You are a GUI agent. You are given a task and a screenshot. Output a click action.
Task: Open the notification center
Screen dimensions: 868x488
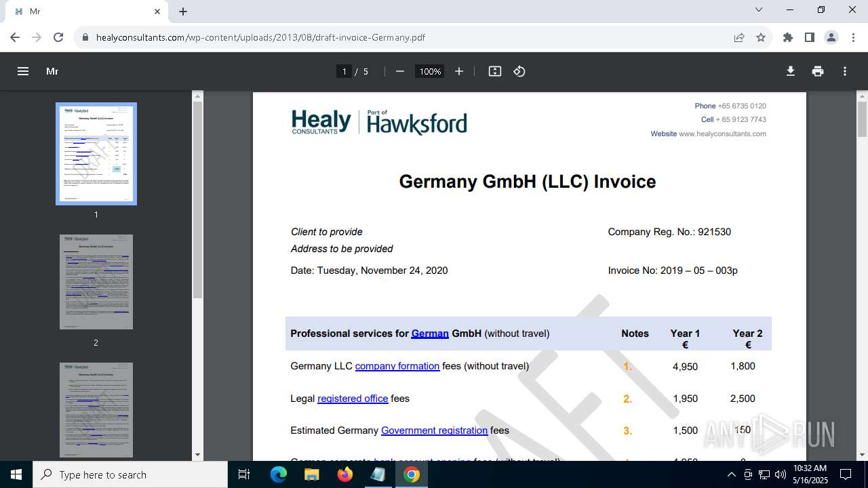tap(846, 474)
